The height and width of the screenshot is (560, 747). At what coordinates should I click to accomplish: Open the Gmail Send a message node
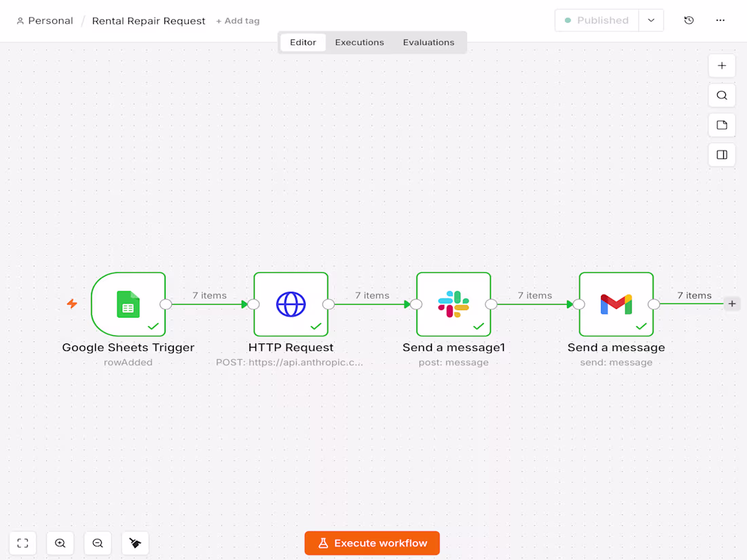point(616,304)
